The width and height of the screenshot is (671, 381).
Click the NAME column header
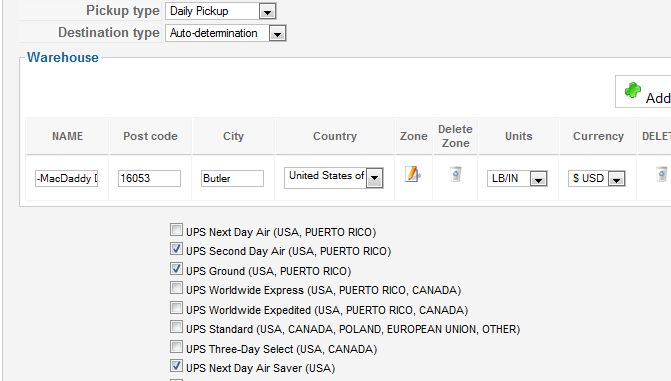[67, 136]
